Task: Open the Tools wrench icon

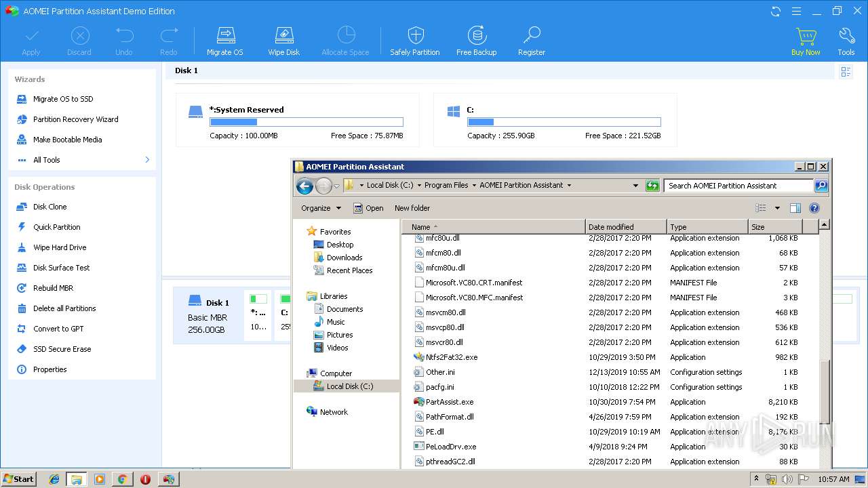Action: pos(846,41)
